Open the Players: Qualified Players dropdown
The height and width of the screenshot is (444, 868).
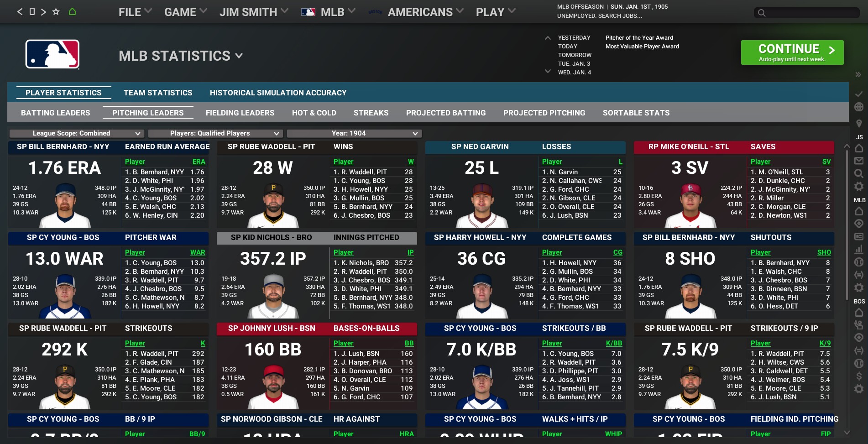click(215, 133)
